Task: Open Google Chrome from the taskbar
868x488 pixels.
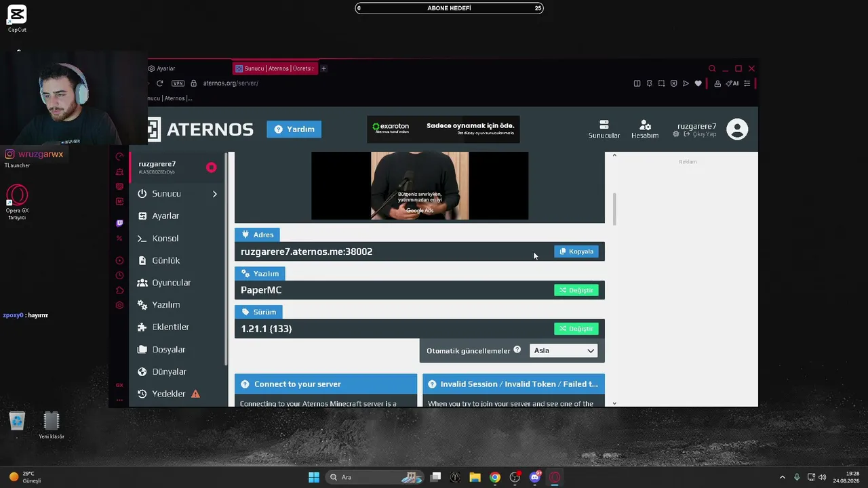Action: [495, 477]
